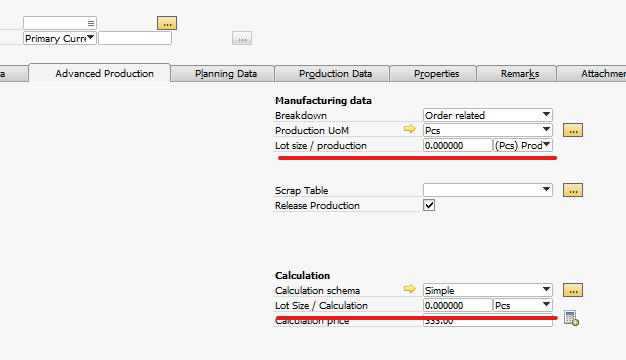Click the list icon in top input field
The image size is (626, 360).
[x=91, y=24]
